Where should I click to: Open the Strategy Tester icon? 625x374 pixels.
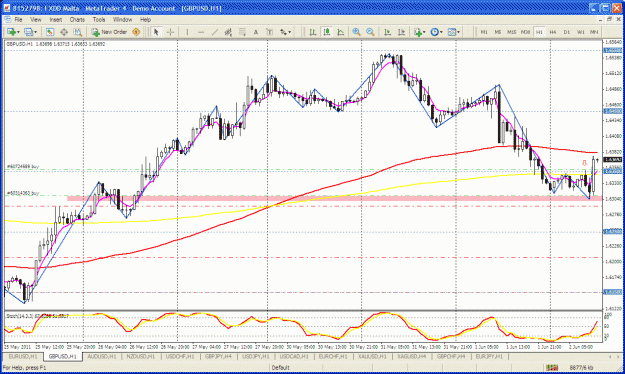[77, 32]
